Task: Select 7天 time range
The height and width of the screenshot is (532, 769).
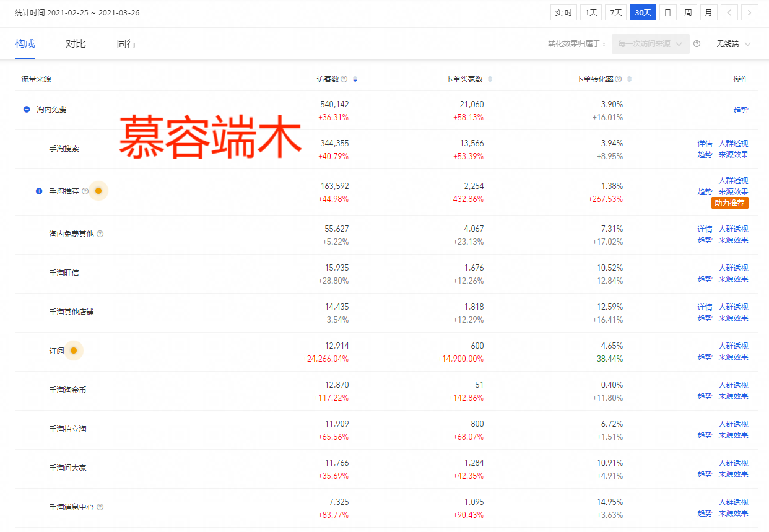Action: [615, 12]
